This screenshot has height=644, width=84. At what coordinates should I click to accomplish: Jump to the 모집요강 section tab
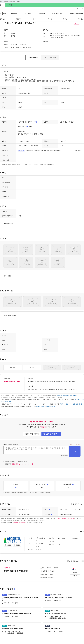pyautogui.click(x=2, y=19)
